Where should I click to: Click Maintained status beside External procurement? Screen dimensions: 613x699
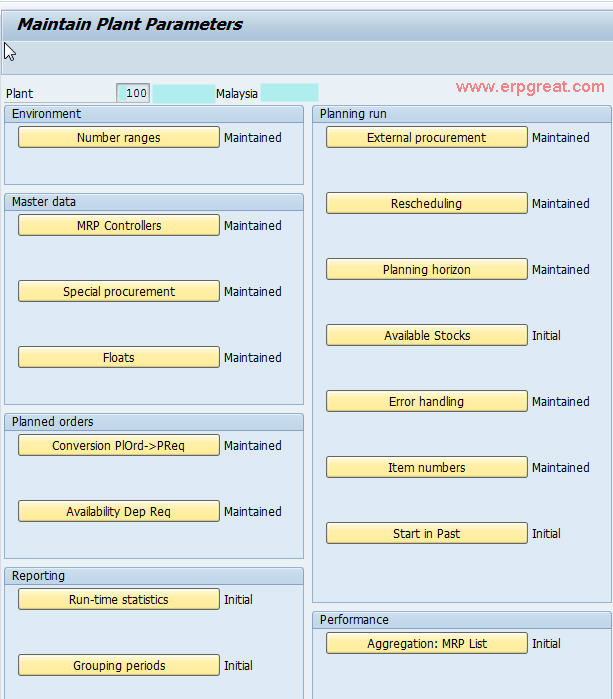[561, 137]
